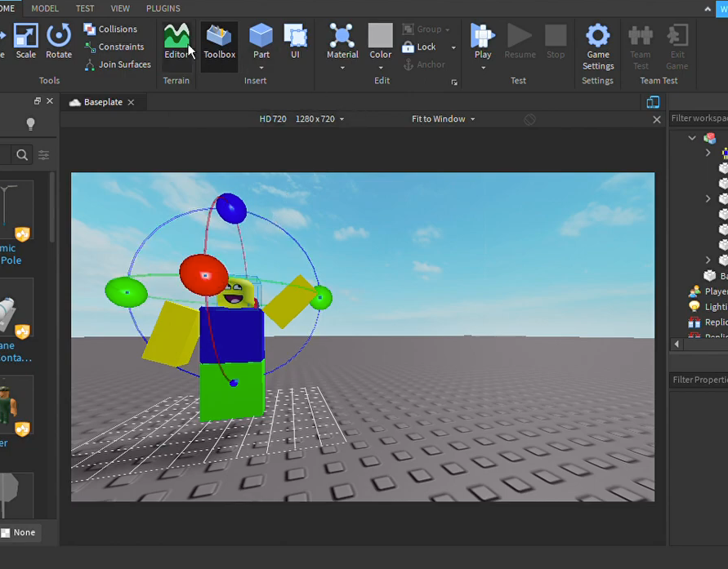This screenshot has height=569, width=728.
Task: Click the Toolbox lightbulb icon
Action: click(30, 124)
